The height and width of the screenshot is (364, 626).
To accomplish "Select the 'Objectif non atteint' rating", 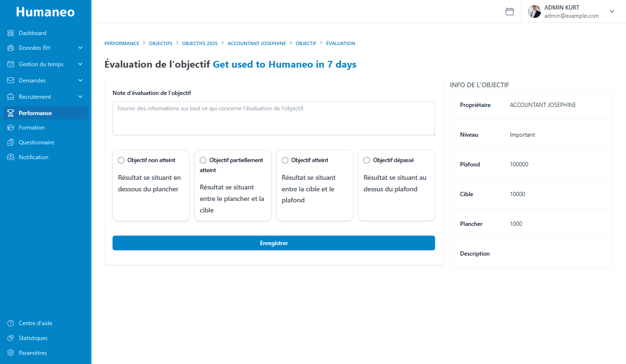I will pos(121,160).
